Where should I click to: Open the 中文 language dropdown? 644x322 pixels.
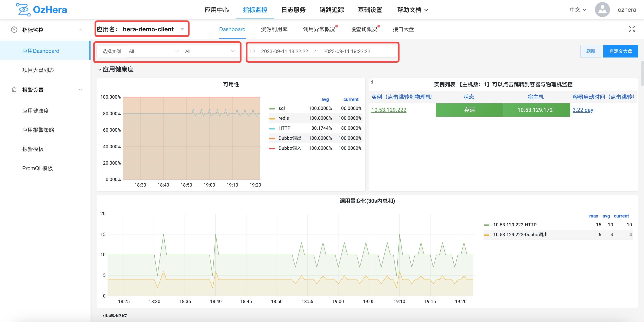[578, 10]
